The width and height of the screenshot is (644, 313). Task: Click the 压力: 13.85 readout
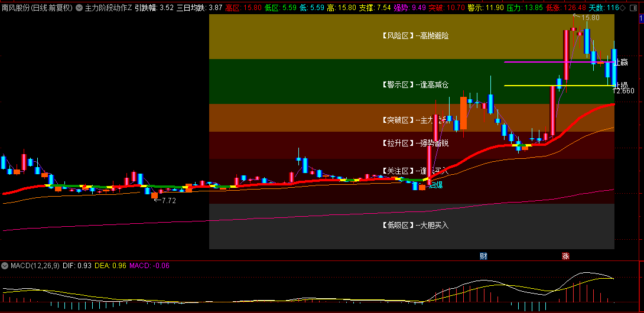(525, 8)
